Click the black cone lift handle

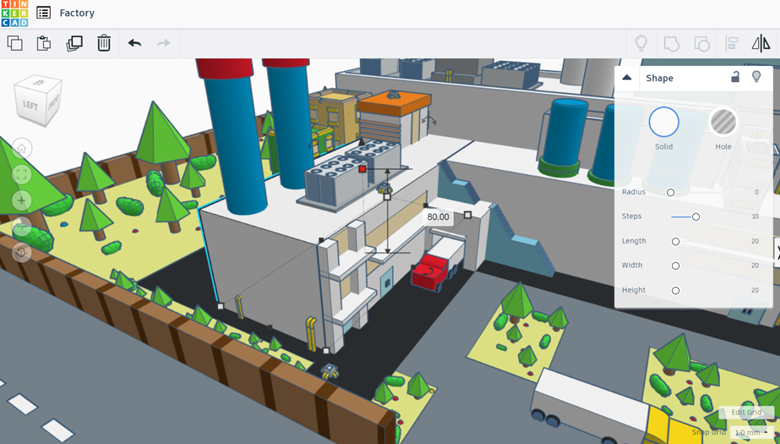click(362, 143)
